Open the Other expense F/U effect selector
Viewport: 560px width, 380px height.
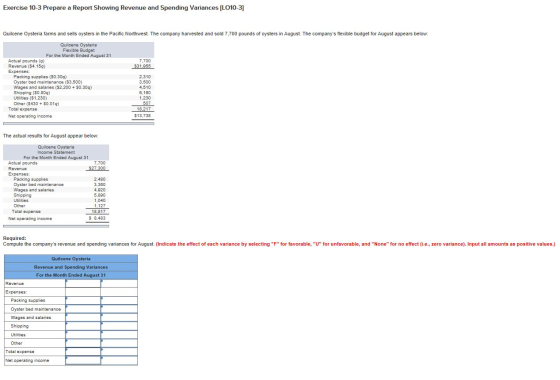pyautogui.click(x=119, y=343)
